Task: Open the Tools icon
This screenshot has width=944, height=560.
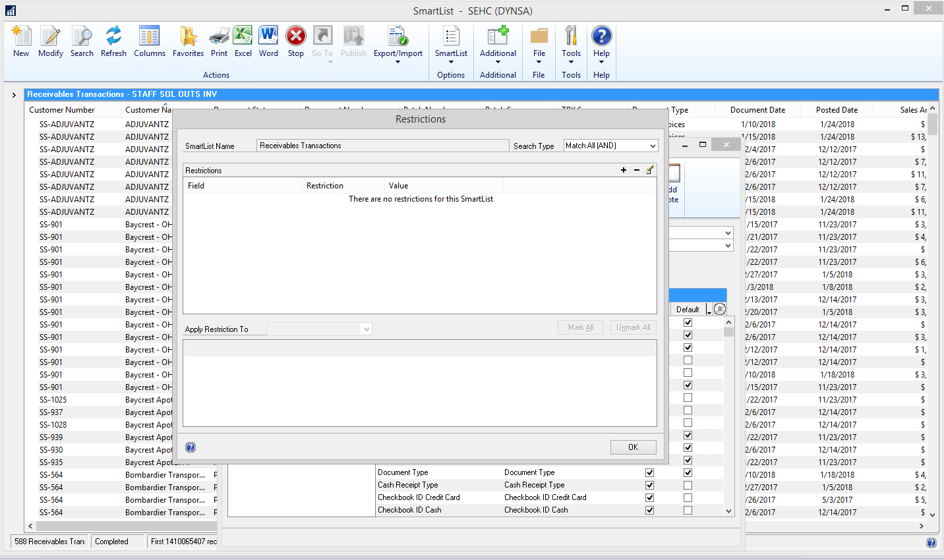Action: click(x=571, y=36)
